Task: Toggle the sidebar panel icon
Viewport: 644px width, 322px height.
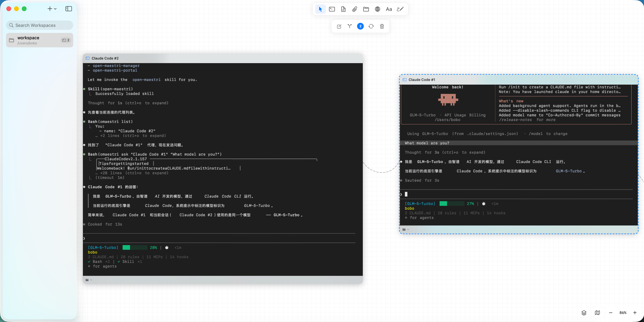Action: [68, 9]
